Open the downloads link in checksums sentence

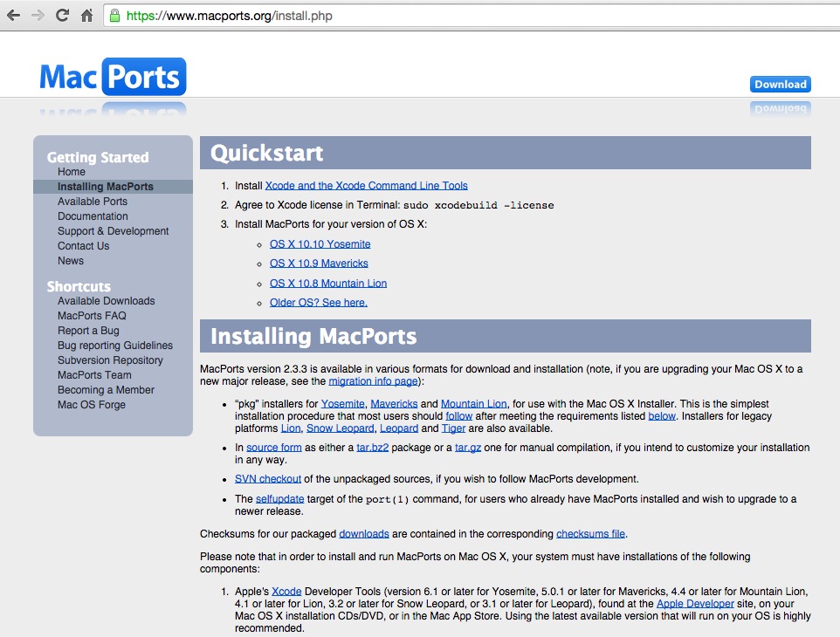point(364,534)
